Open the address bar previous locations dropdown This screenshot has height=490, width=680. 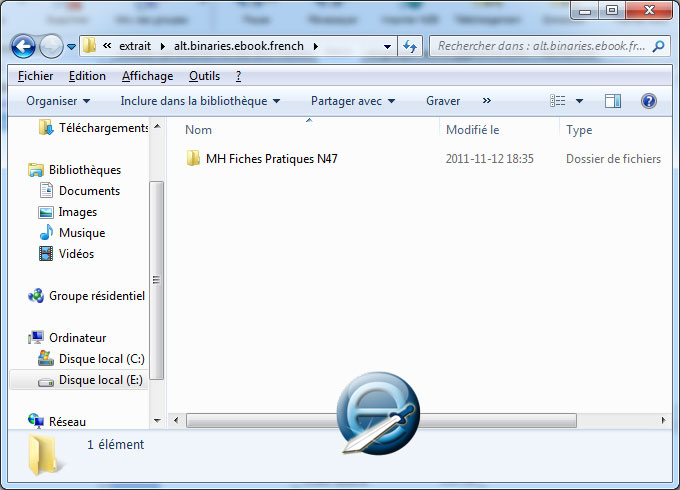coord(387,46)
